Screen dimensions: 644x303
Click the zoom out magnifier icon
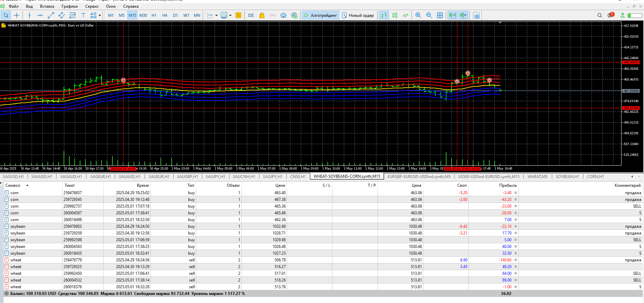coord(429,15)
